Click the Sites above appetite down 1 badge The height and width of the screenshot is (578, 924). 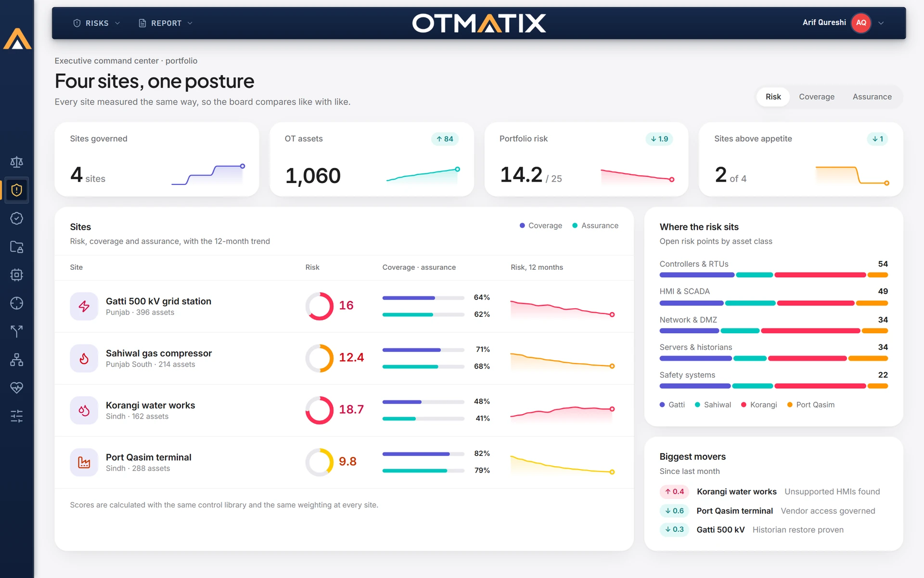(x=877, y=139)
